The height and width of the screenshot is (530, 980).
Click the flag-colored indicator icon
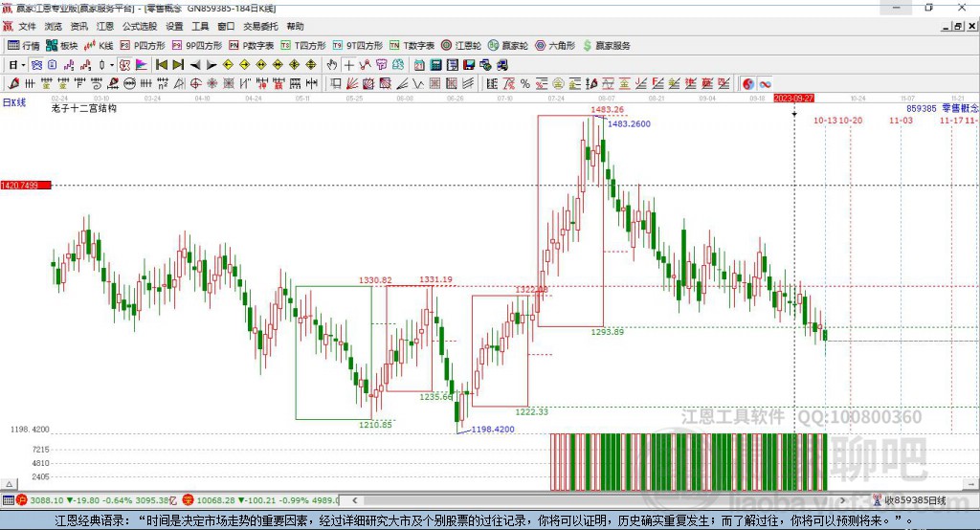[x=142, y=65]
